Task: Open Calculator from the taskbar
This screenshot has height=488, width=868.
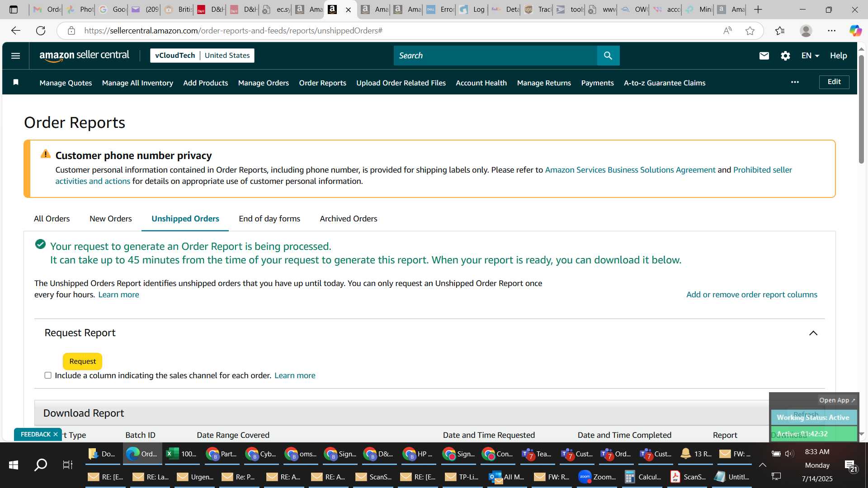Action: (643, 477)
